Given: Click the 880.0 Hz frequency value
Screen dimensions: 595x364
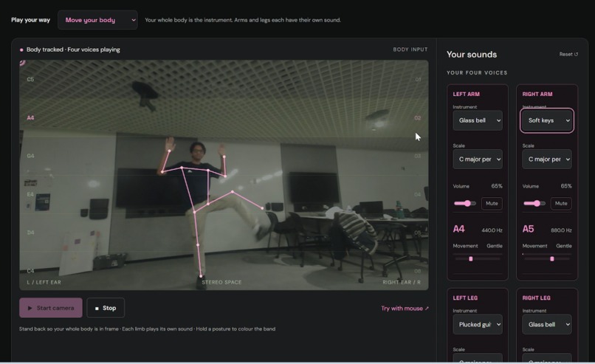Looking at the screenshot, I should point(561,230).
